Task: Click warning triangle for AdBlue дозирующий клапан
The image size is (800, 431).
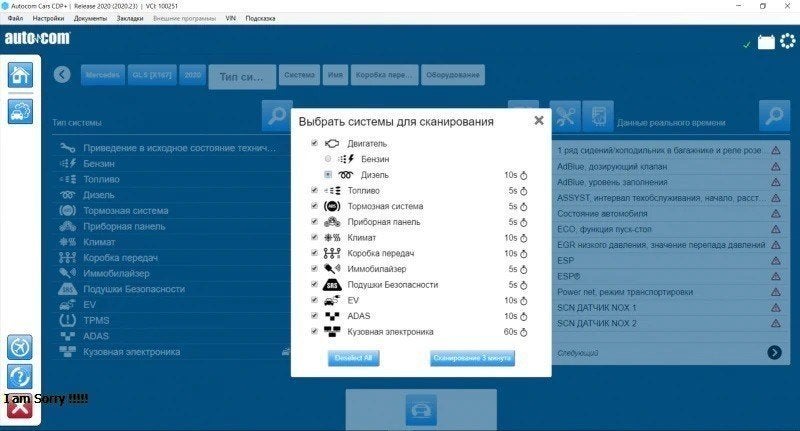Action: click(776, 166)
